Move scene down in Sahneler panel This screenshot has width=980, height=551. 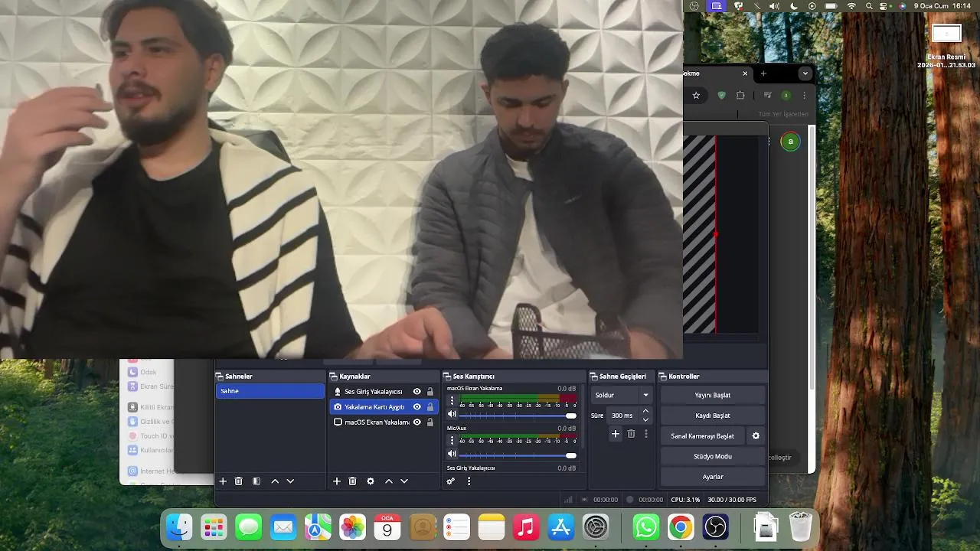pyautogui.click(x=290, y=481)
